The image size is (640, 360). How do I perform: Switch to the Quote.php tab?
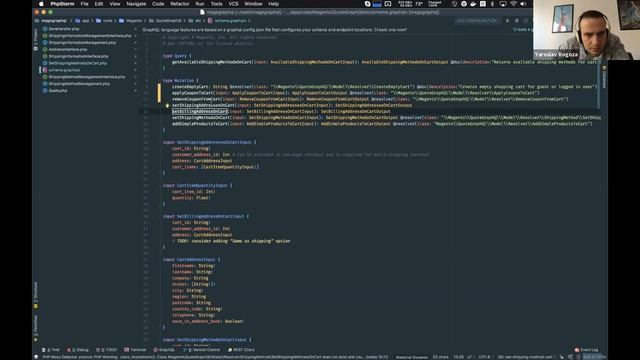[x=55, y=90]
